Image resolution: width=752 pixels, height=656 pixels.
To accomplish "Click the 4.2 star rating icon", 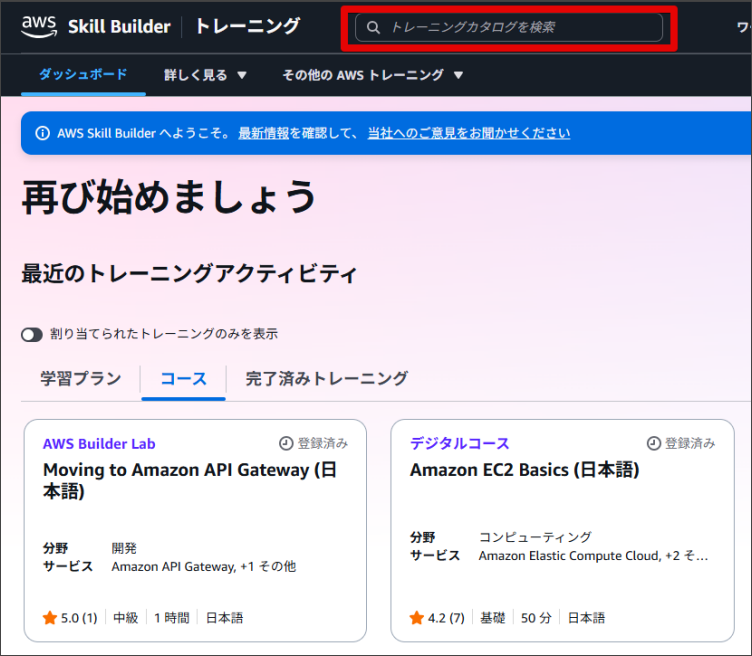I will coord(417,618).
